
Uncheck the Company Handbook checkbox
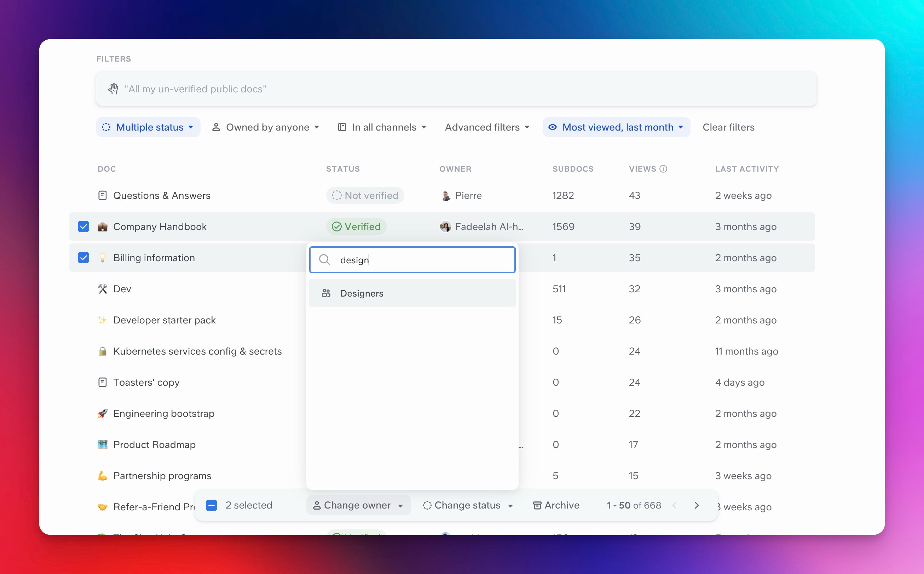pos(83,226)
